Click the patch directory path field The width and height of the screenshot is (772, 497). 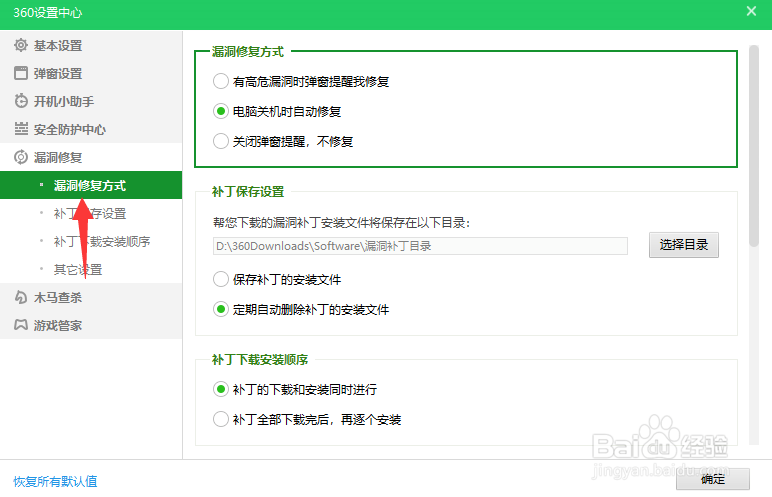(420, 246)
